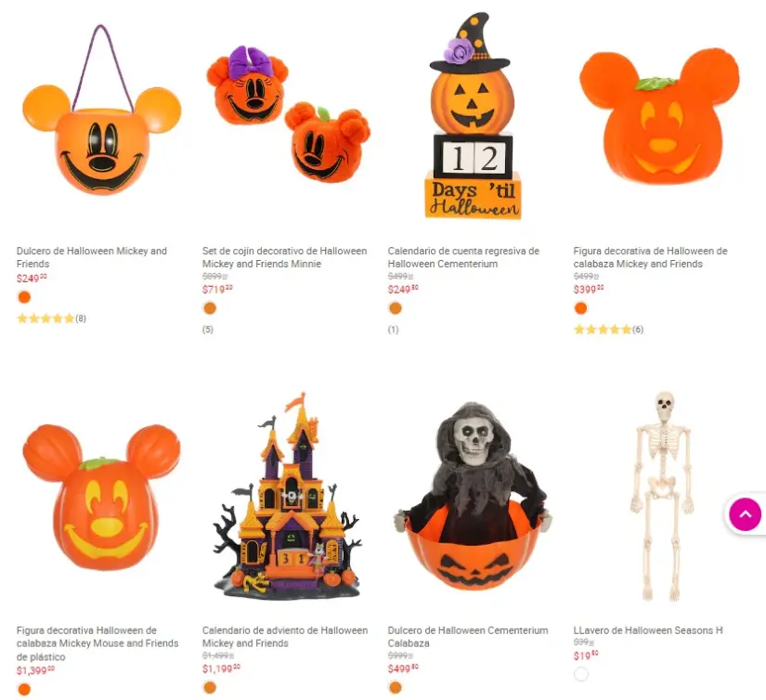View Days 'til Halloween calendar image

point(473,116)
